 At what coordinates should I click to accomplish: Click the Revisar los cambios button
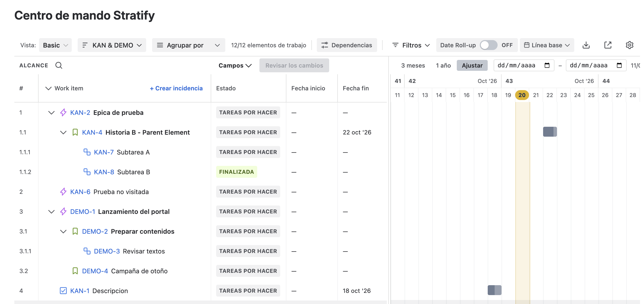(294, 65)
